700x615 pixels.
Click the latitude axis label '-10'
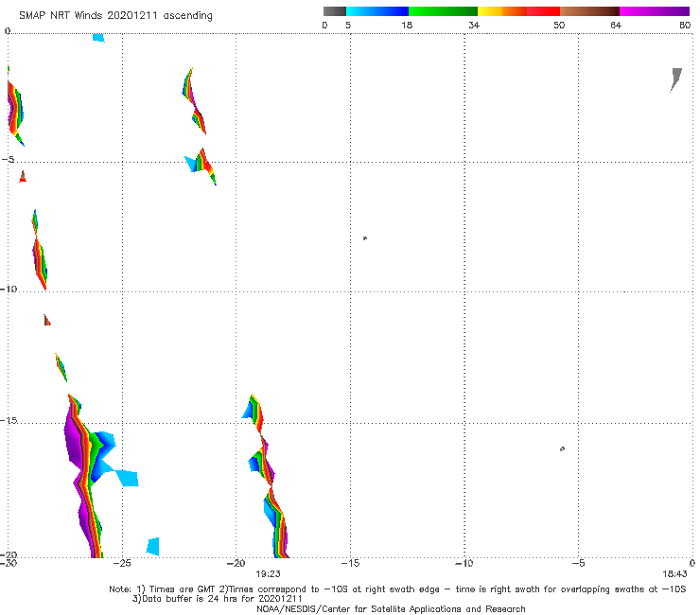point(9,289)
